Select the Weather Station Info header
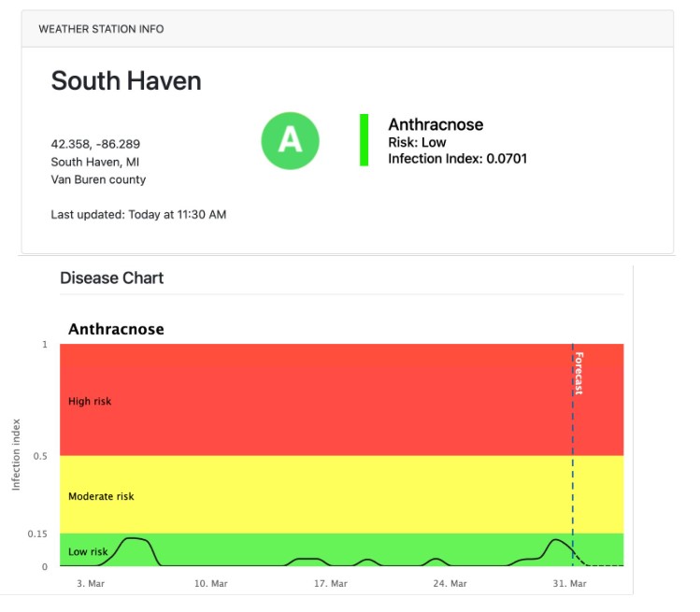Image resolution: width=700 pixels, height=612 pixels. click(101, 29)
